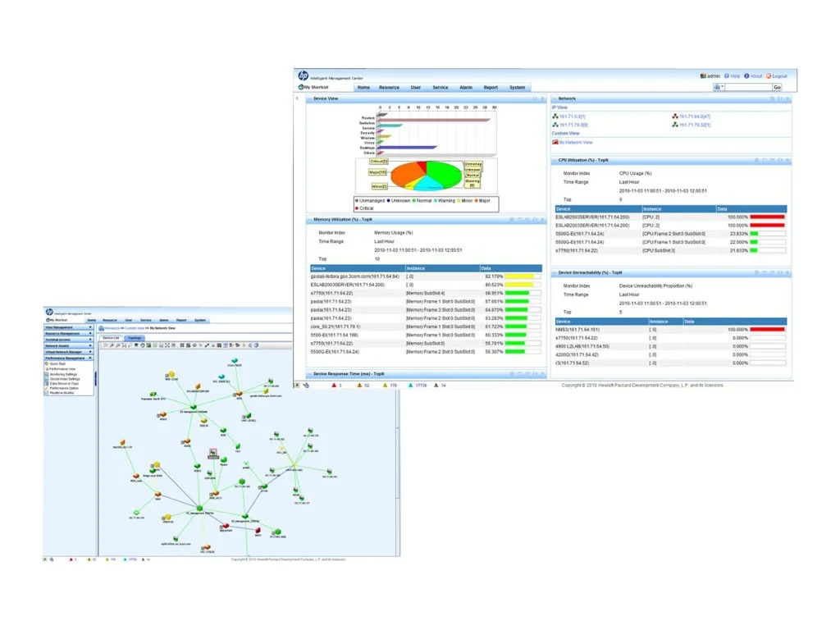Click the green up-arrow status icon showing 17739
Viewport: 840px width, 630px height.
click(x=409, y=385)
